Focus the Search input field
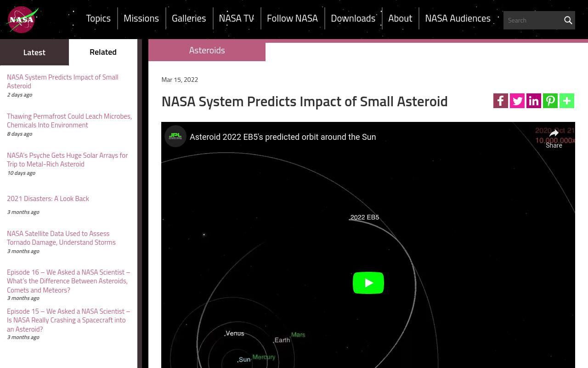 click(x=533, y=20)
